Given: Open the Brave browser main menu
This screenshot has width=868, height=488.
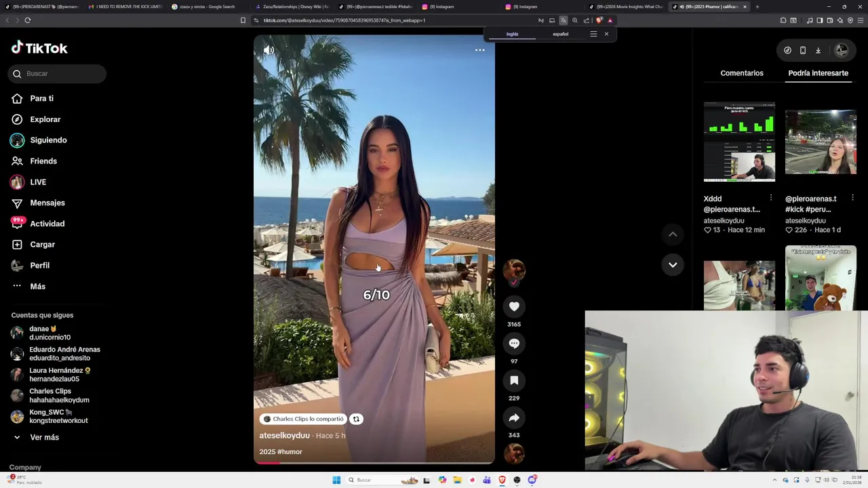Looking at the screenshot, I should coord(861,20).
